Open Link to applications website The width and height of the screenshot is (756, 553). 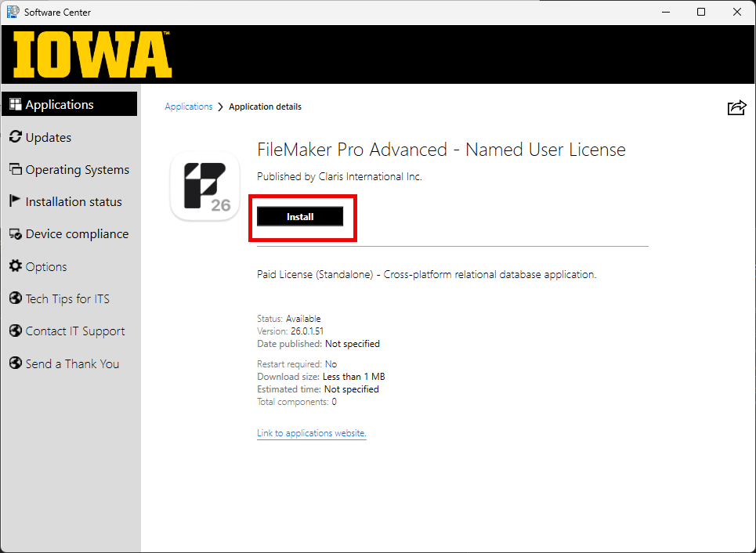[x=312, y=433]
